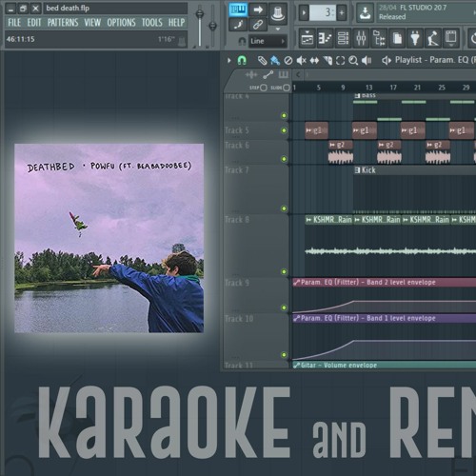476x476 pixels.
Task: Click the speaker icon before Playlist title
Action: (x=387, y=60)
